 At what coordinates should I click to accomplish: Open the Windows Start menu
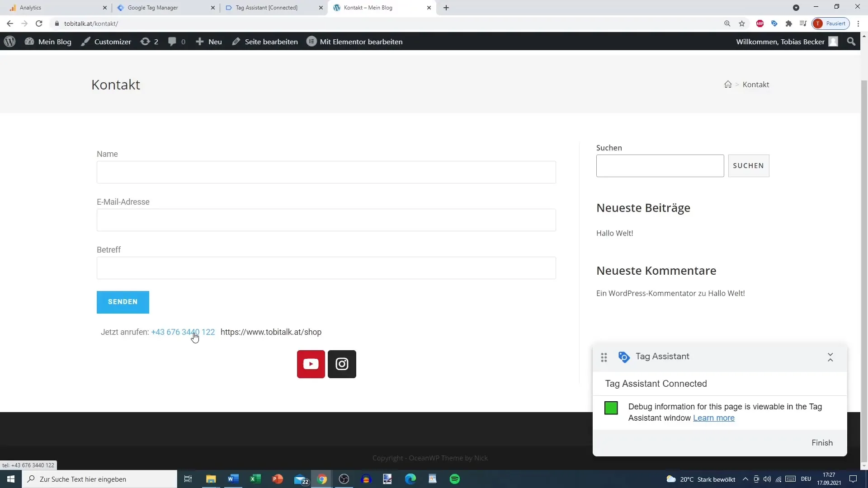(11, 479)
